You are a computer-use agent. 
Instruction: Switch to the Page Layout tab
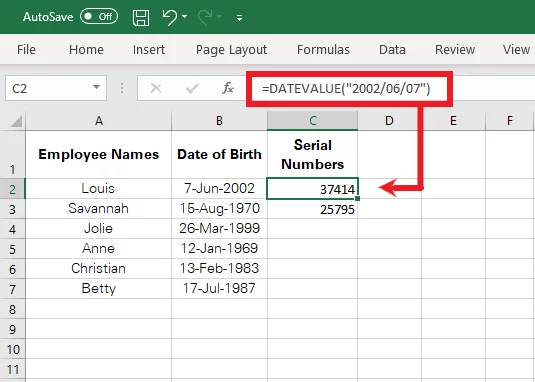231,50
